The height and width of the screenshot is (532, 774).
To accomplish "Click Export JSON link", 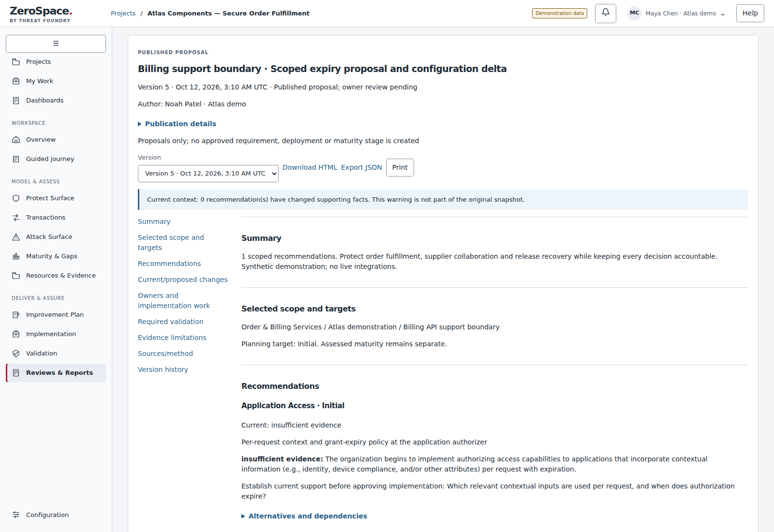I will [361, 167].
